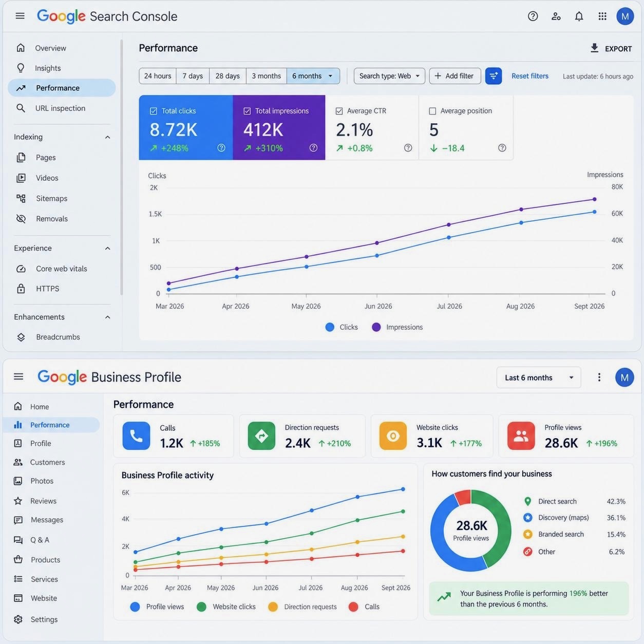644x644 pixels.
Task: Click the Add filter button
Action: click(455, 76)
